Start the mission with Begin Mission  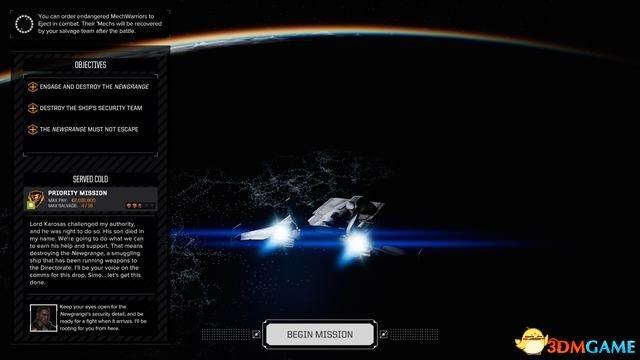[320, 334]
